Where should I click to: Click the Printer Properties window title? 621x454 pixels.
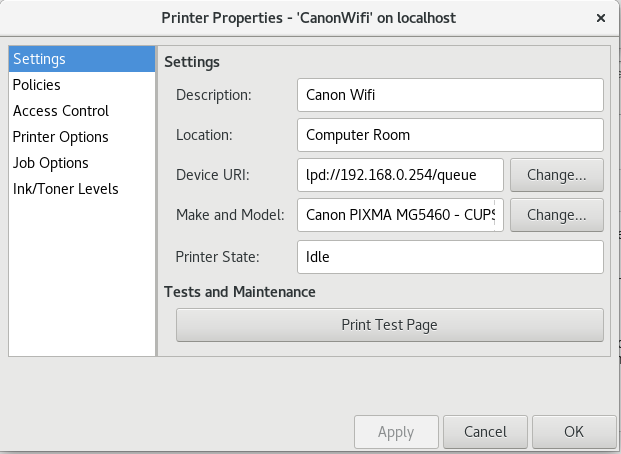309,18
